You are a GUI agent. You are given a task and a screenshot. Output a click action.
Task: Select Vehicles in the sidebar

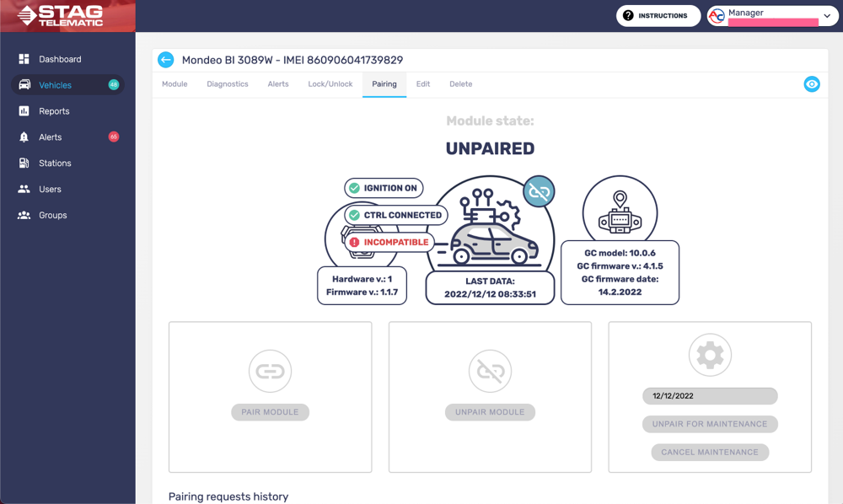pyautogui.click(x=67, y=85)
